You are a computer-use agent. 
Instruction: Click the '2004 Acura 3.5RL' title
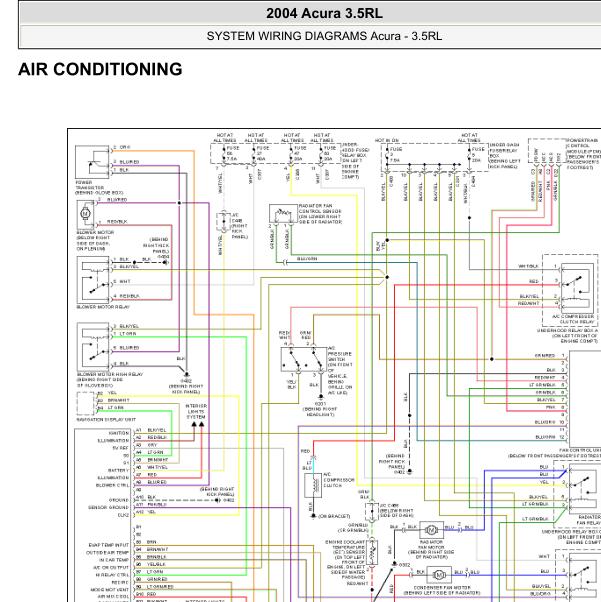(x=324, y=13)
